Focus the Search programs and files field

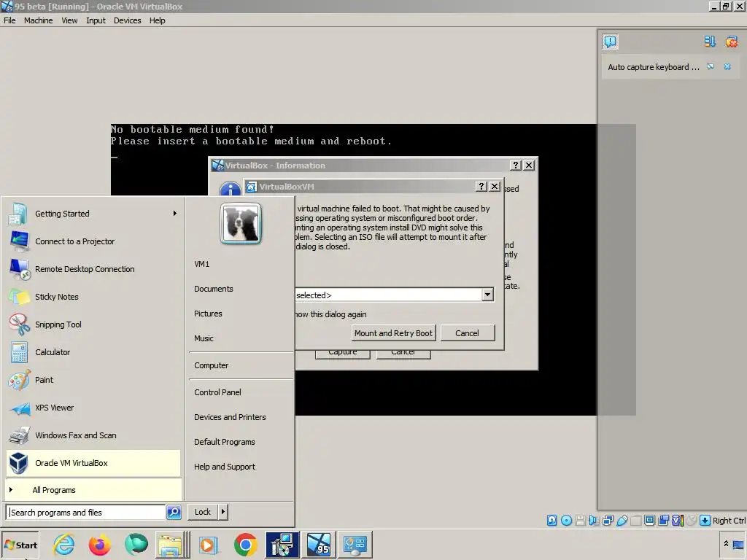point(86,513)
